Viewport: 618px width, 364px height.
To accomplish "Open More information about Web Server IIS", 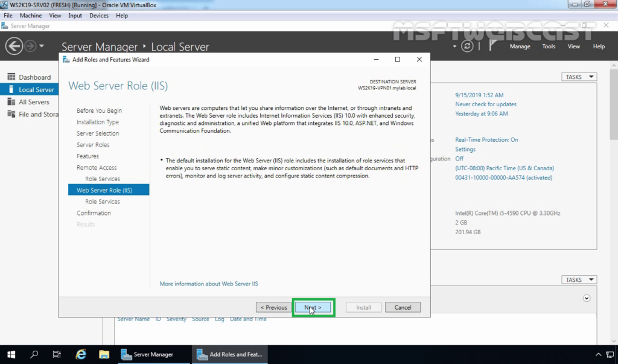I will point(208,284).
